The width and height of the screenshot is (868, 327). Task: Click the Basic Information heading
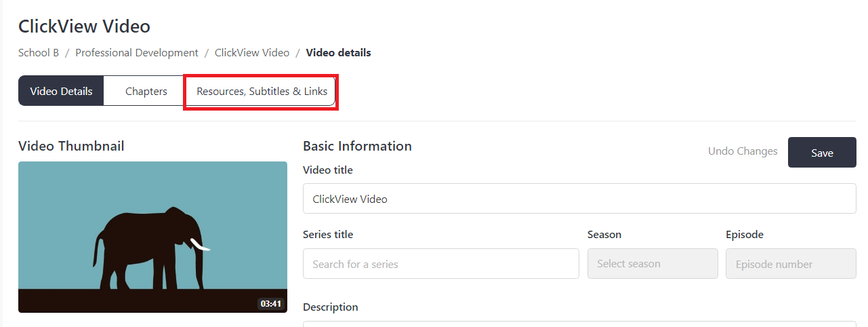(x=357, y=146)
